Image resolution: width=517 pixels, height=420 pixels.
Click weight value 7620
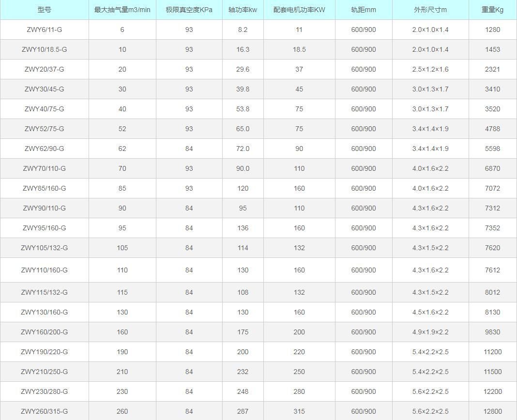point(492,248)
